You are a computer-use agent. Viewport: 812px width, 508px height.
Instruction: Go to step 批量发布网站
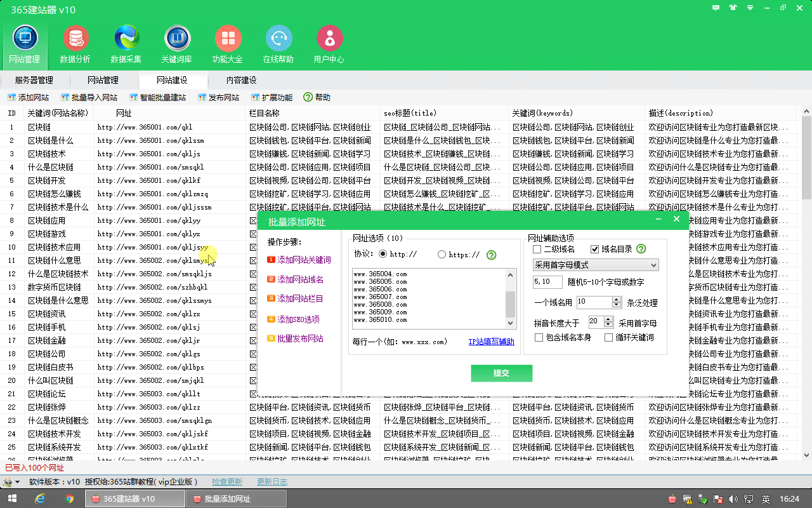click(x=296, y=338)
